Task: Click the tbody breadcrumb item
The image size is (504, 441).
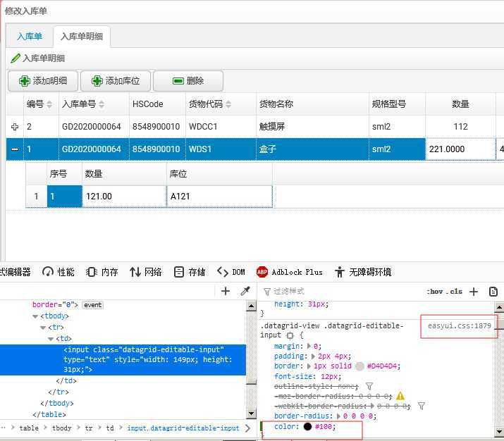Action: point(62,428)
